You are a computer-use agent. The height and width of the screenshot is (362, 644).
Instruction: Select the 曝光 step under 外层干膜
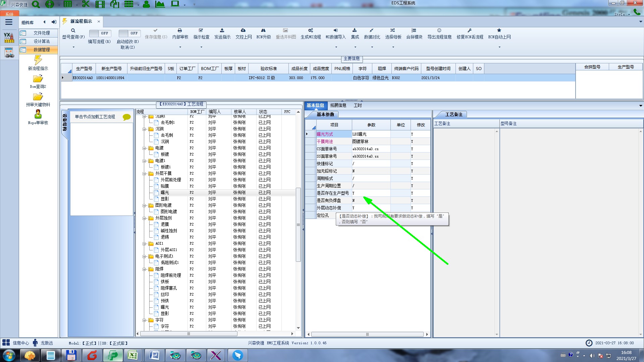click(165, 193)
